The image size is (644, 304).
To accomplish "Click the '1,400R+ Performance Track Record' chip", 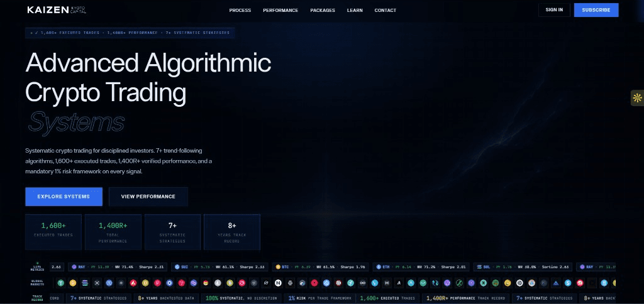I will [466, 298].
